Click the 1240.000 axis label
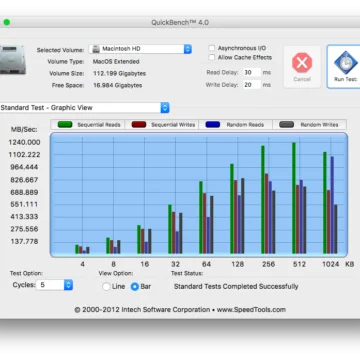 [24, 142]
